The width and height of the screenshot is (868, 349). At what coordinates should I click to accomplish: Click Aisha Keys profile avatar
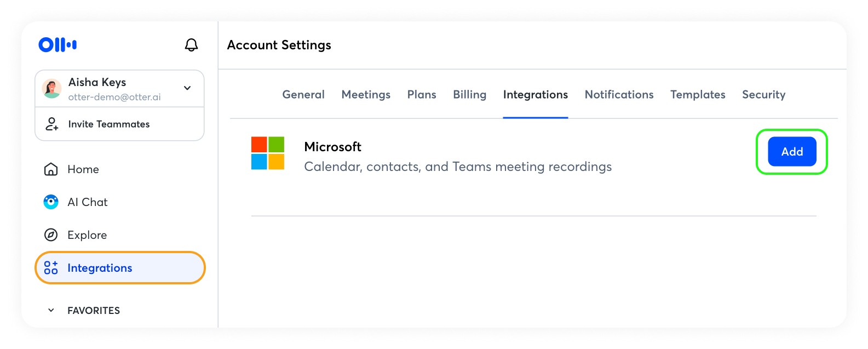pos(52,89)
